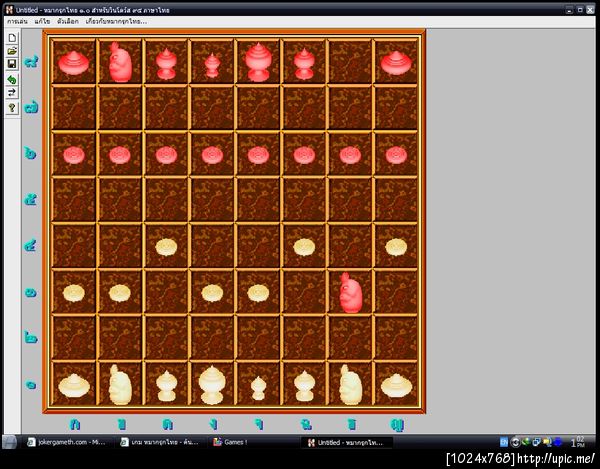Select the red khun (king) in column จ
The width and height of the screenshot is (600, 469).
258,62
